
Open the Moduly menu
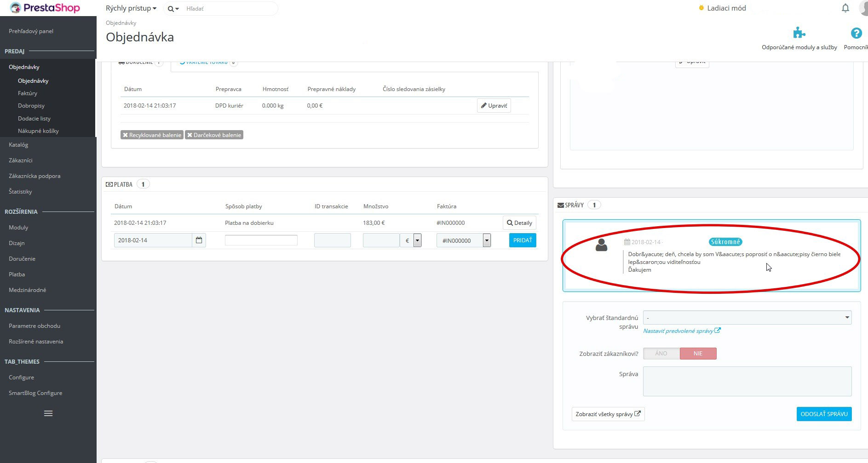point(18,228)
